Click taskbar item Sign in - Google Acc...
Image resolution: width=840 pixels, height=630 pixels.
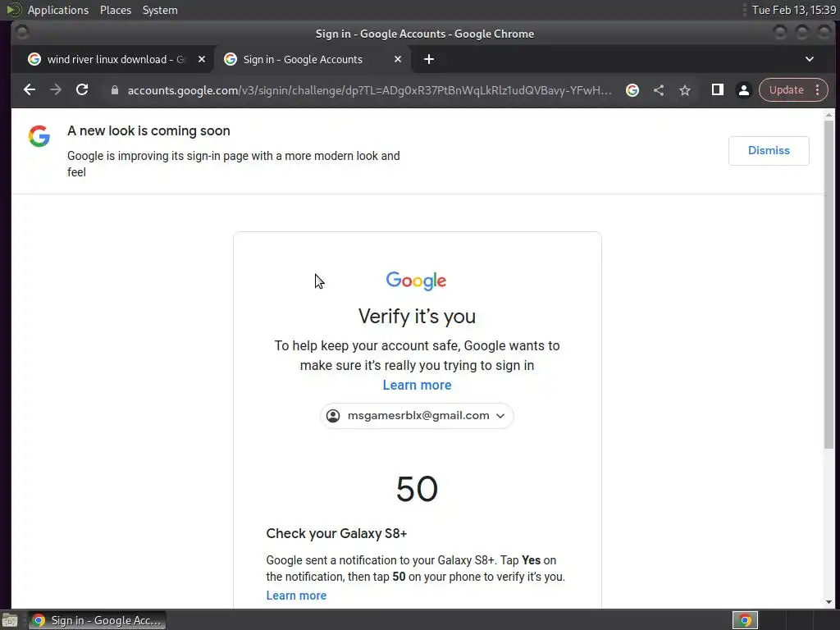pos(98,620)
